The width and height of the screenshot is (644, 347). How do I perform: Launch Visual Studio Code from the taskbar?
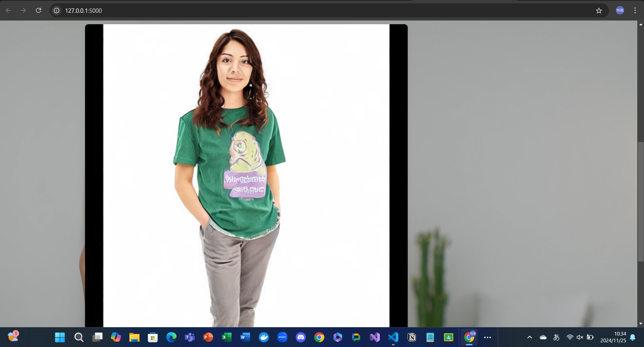(x=393, y=337)
